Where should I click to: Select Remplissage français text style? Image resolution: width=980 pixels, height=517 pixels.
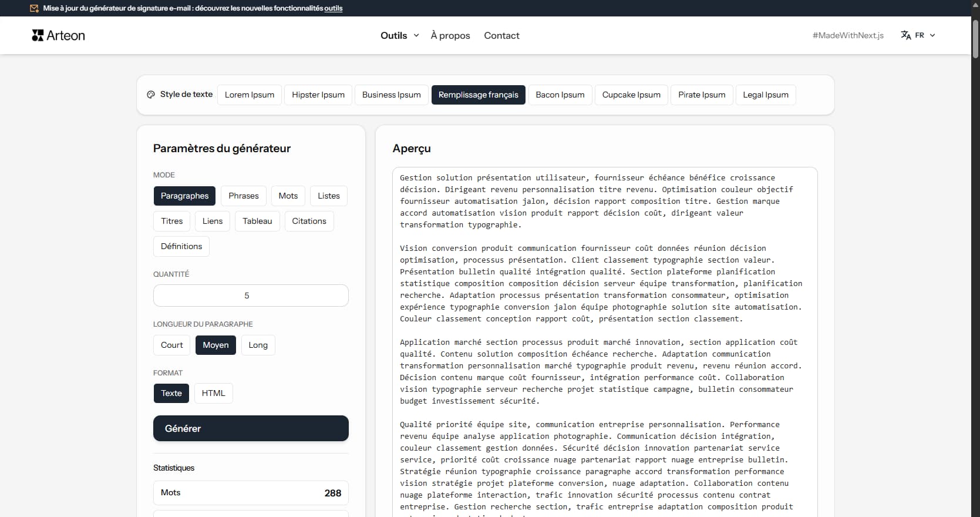479,95
